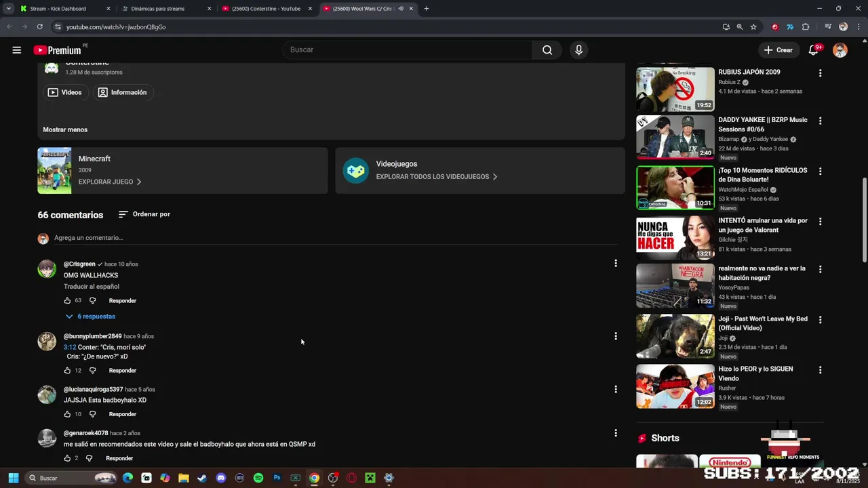The width and height of the screenshot is (868, 488).
Task: Open habitación negra video thumbnail
Action: pyautogui.click(x=675, y=285)
